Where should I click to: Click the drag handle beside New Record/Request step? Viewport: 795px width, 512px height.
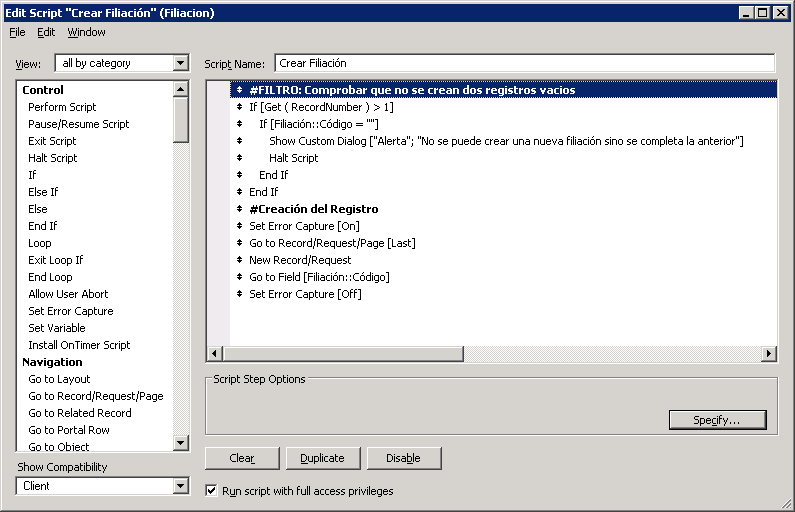coord(240,260)
